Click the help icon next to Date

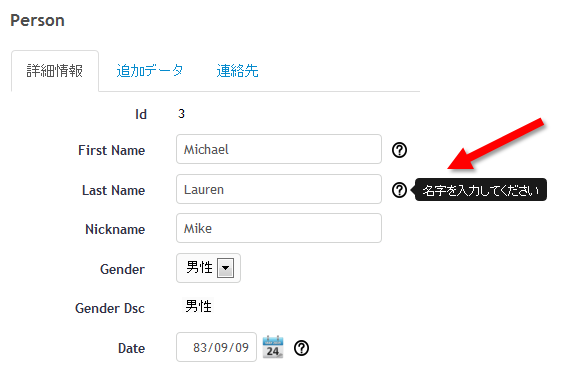(x=301, y=348)
